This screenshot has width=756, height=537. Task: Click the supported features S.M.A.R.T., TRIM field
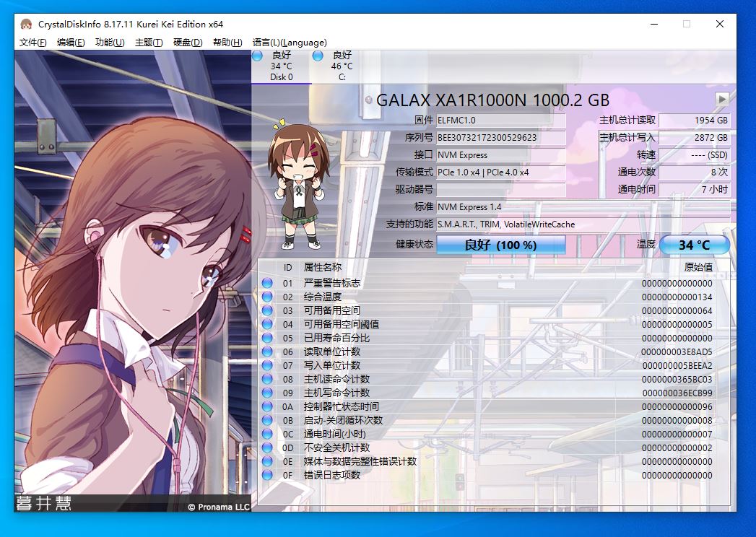coord(583,224)
